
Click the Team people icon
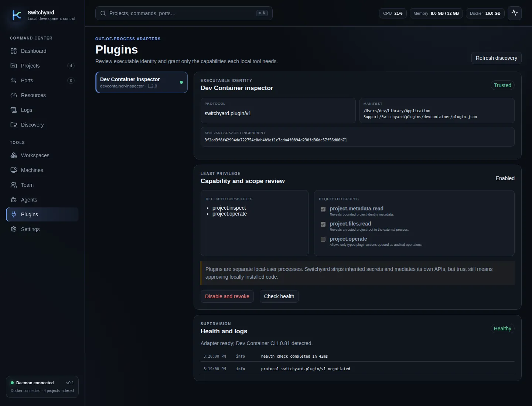click(x=14, y=185)
